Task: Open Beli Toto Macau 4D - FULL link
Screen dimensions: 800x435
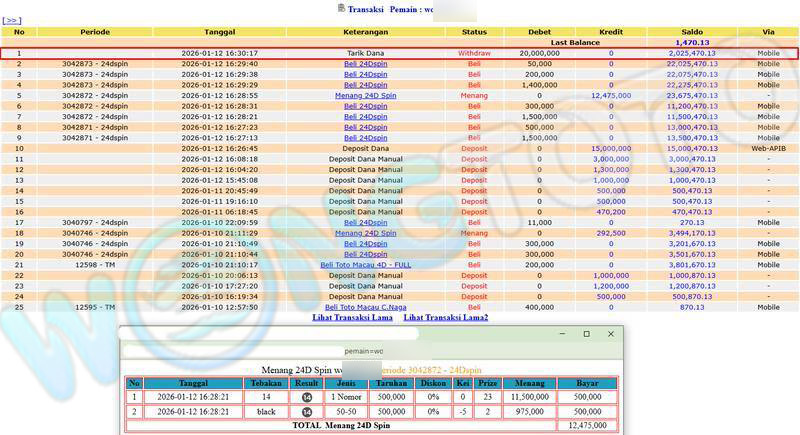Action: (x=364, y=265)
